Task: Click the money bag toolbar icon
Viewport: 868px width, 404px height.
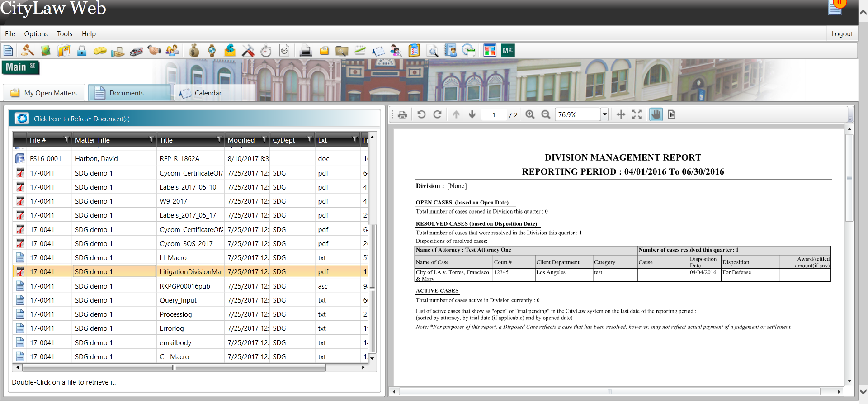Action: [194, 51]
